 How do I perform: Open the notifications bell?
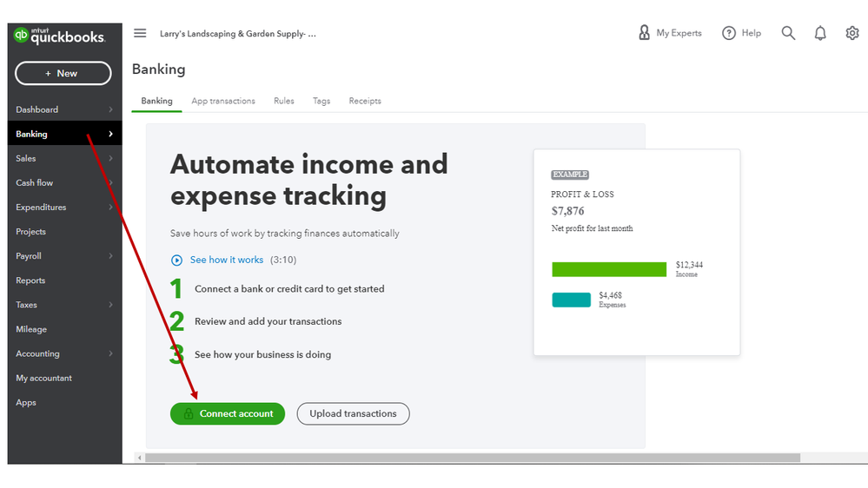[x=820, y=33]
